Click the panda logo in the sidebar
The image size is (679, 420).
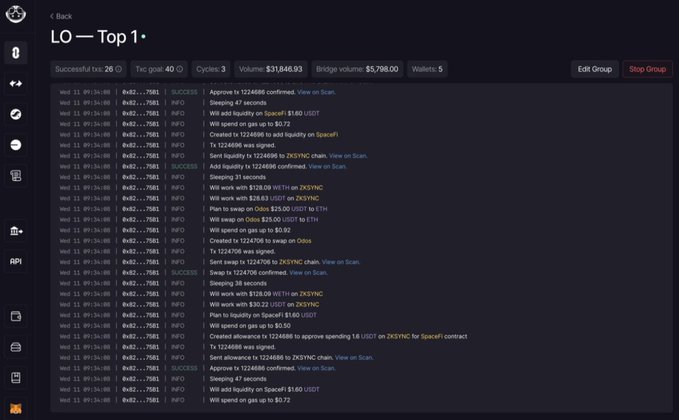point(16,14)
